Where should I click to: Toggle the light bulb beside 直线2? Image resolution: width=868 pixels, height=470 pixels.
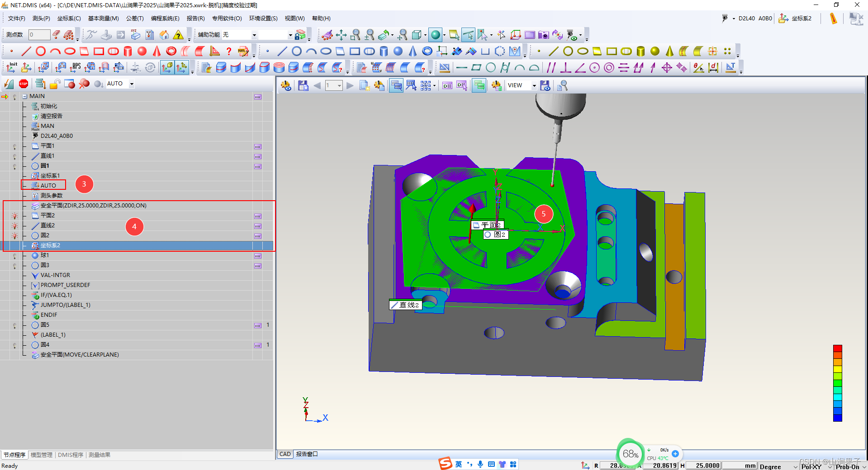click(x=14, y=226)
